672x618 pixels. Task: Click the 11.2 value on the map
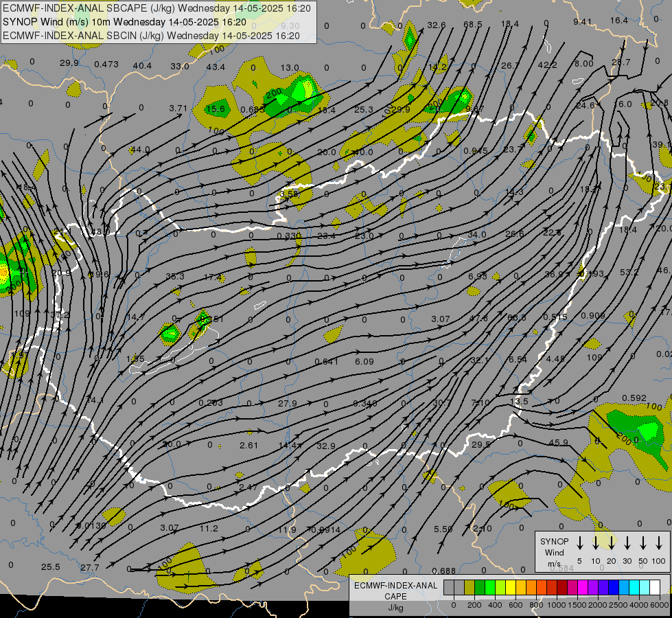coord(209,528)
